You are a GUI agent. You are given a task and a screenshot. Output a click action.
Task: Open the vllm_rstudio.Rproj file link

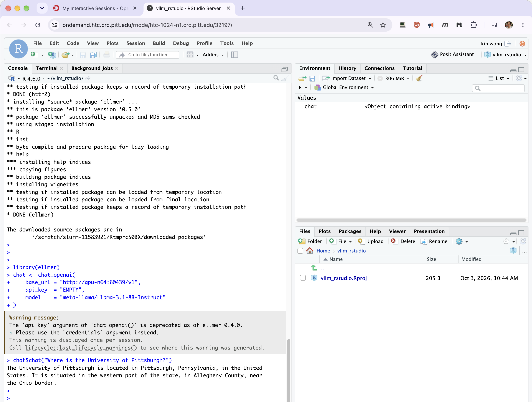(x=344, y=278)
